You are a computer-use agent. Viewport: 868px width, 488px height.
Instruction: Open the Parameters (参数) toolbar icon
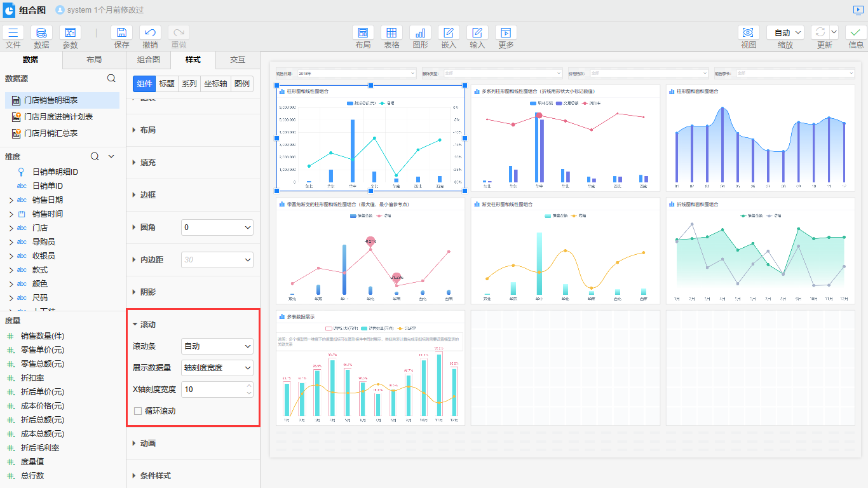click(70, 33)
